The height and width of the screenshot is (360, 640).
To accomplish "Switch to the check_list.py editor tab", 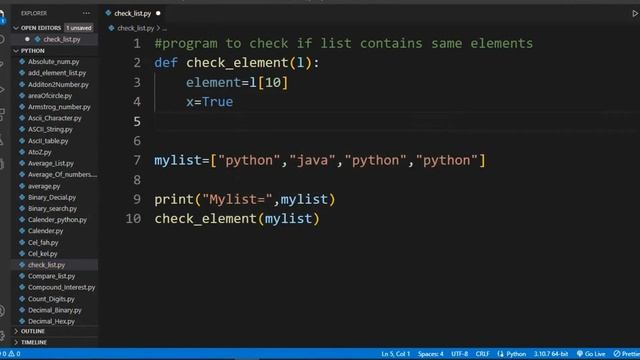I will [x=133, y=13].
